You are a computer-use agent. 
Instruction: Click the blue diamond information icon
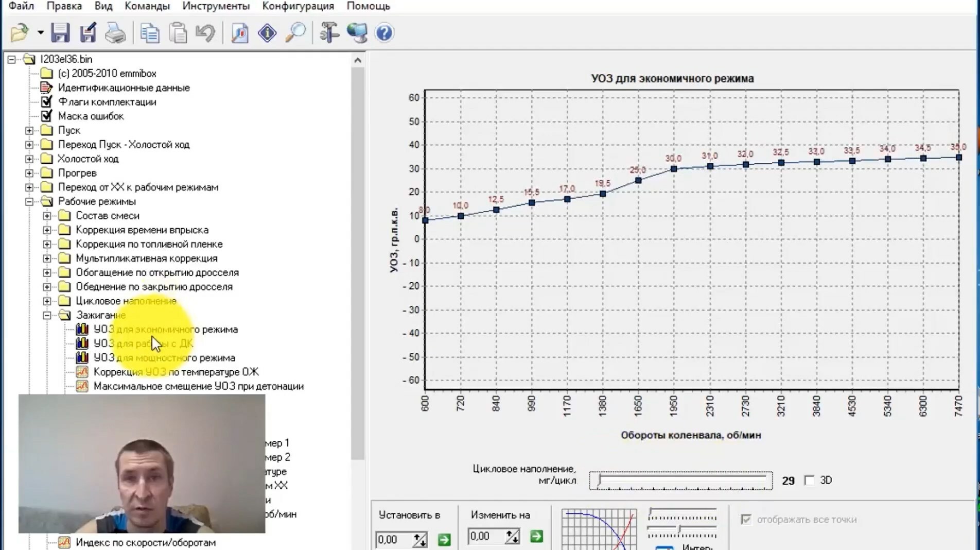(267, 33)
